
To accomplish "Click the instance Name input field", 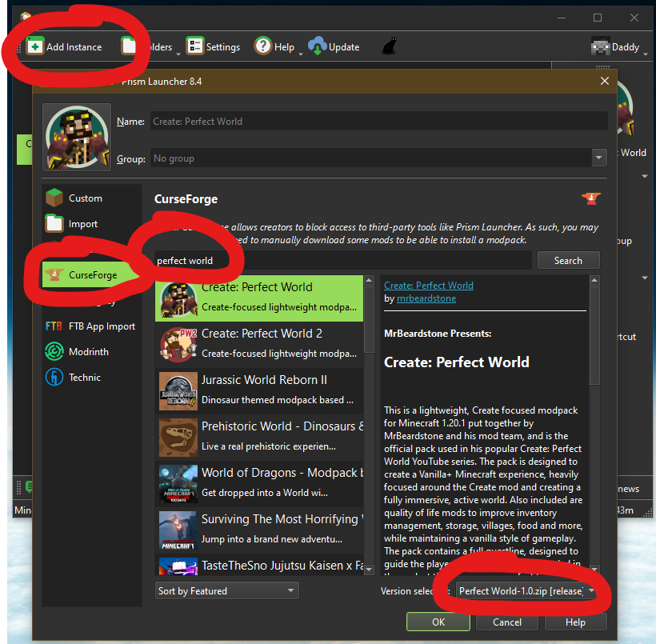I will 378,122.
